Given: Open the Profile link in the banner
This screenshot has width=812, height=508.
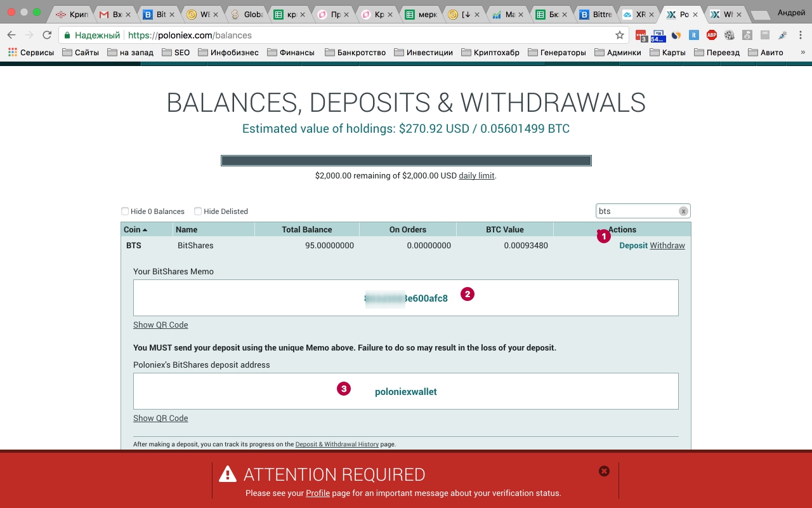Looking at the screenshot, I should pyautogui.click(x=318, y=493).
